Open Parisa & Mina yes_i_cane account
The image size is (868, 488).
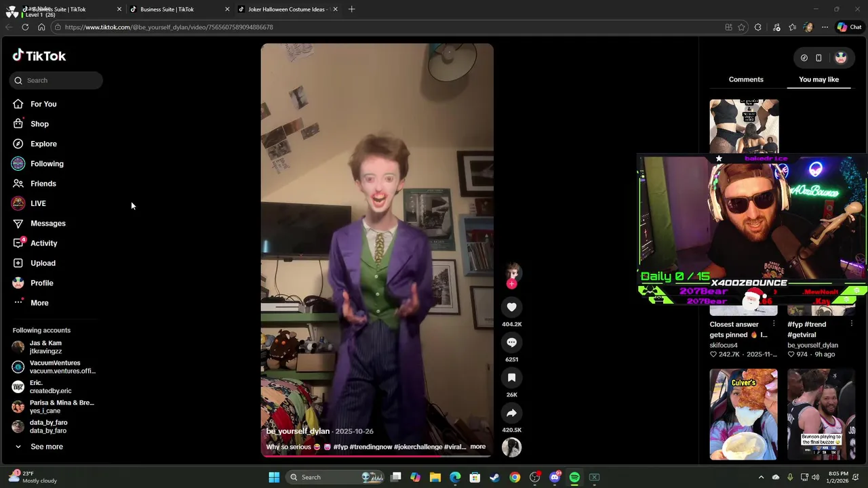pos(54,407)
